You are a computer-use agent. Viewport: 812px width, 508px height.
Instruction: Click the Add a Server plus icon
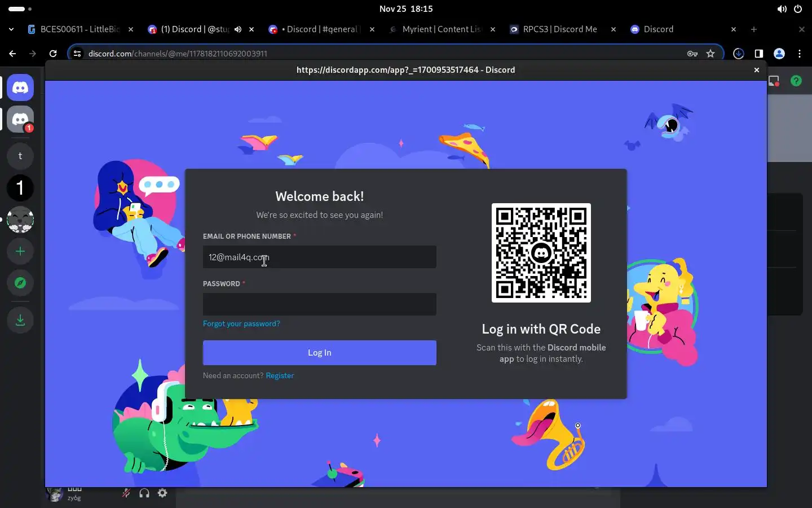[20, 251]
